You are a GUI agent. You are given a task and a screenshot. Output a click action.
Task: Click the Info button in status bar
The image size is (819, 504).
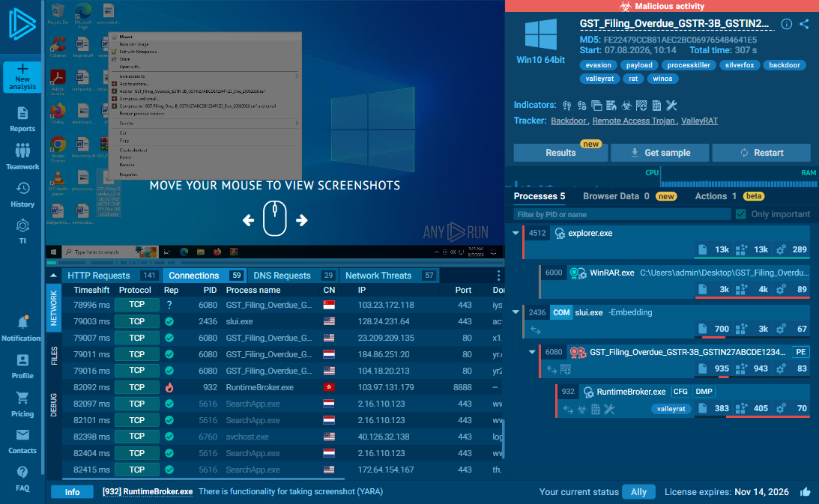click(x=72, y=492)
